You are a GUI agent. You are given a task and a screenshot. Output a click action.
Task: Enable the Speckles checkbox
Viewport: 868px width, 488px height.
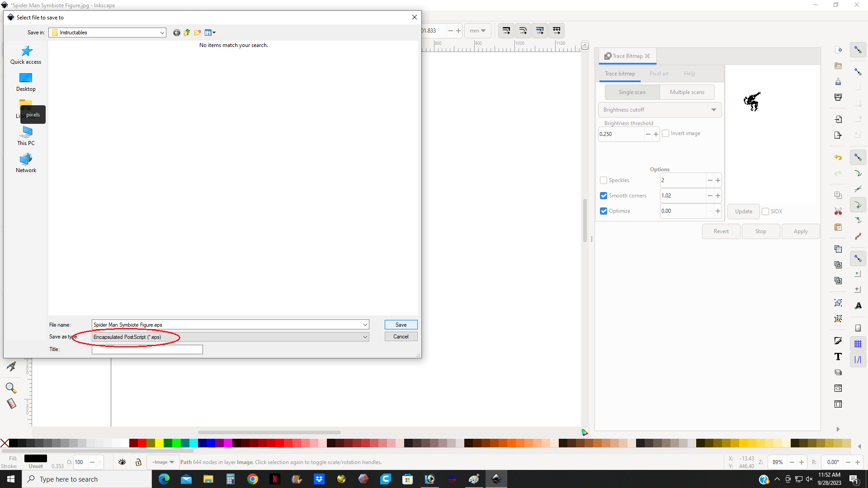click(x=604, y=180)
